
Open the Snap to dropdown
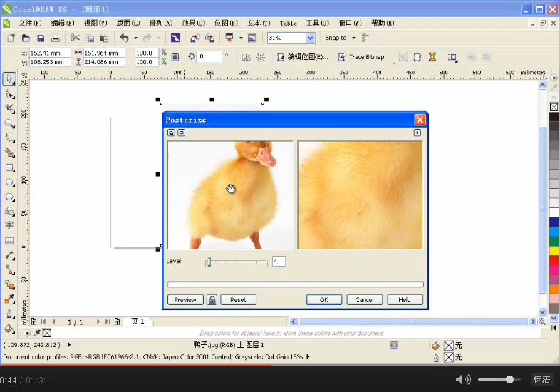click(x=353, y=38)
